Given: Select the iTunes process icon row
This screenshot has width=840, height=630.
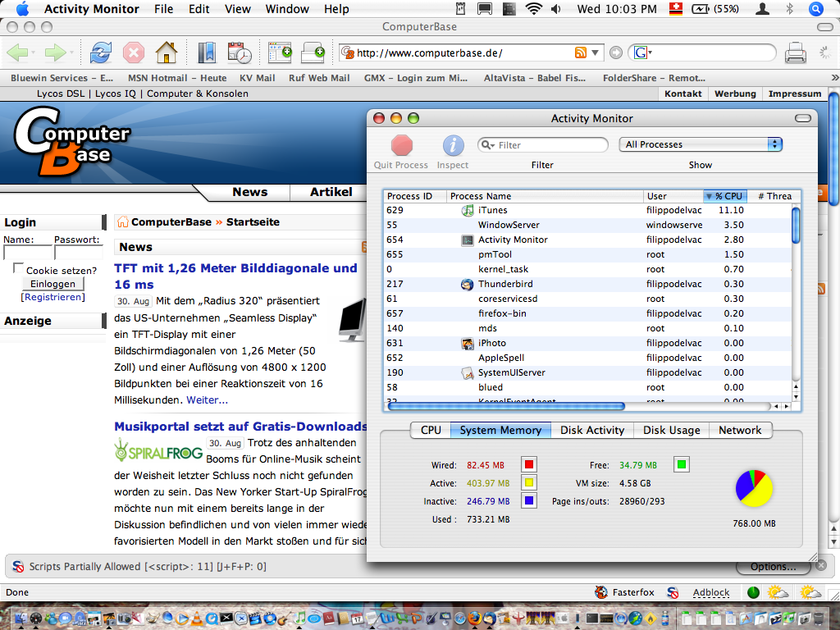Looking at the screenshot, I should [587, 210].
